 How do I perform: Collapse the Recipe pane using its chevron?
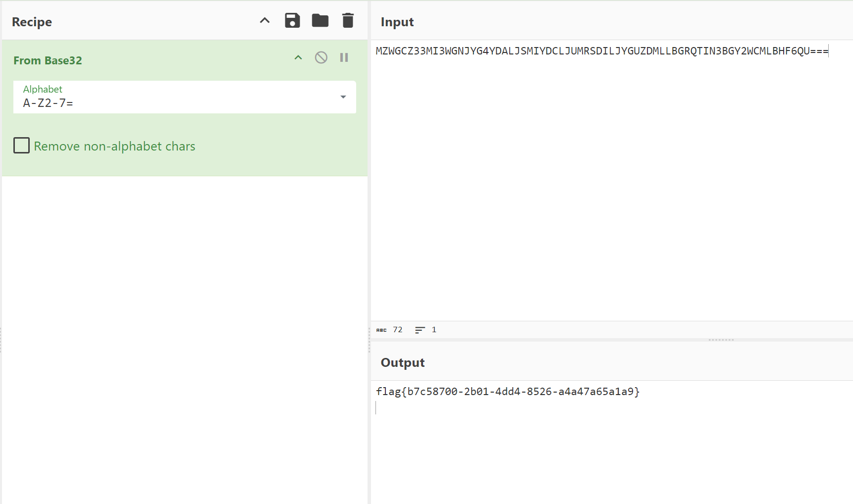click(265, 21)
